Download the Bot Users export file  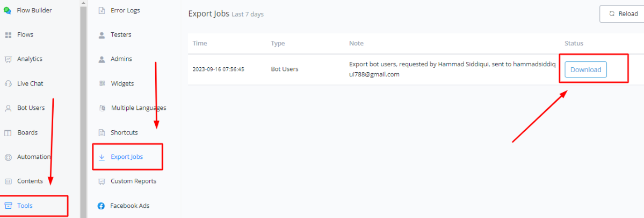pos(585,69)
